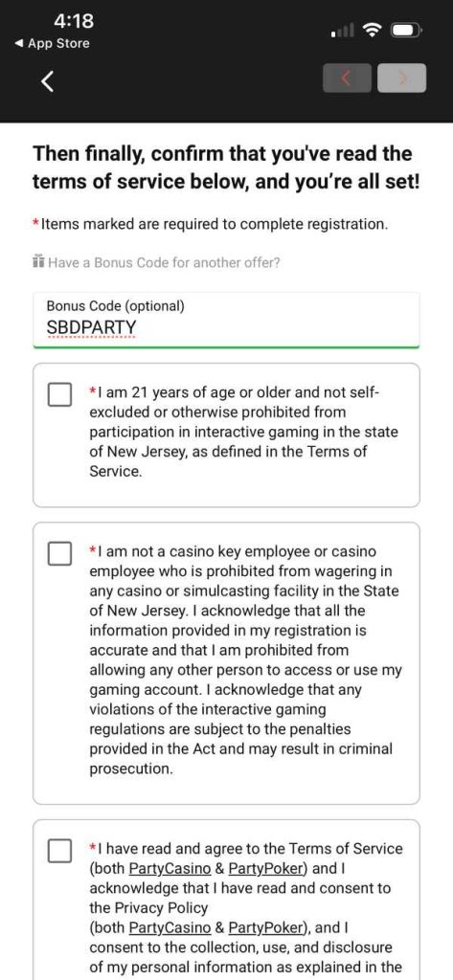Tap the browser previous-page arrow button
This screenshot has width=453, height=980.
pyautogui.click(x=347, y=78)
